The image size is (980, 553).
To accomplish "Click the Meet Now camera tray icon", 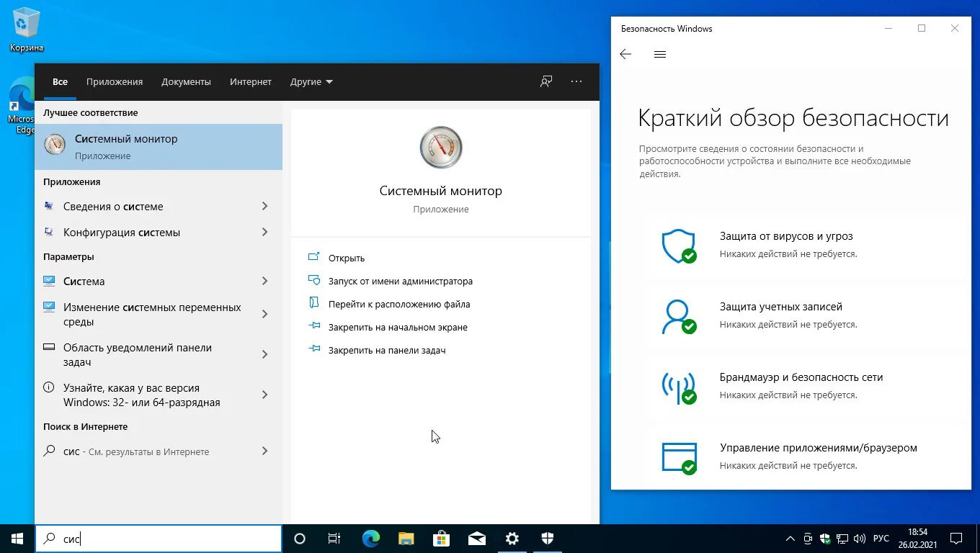I will tap(808, 539).
